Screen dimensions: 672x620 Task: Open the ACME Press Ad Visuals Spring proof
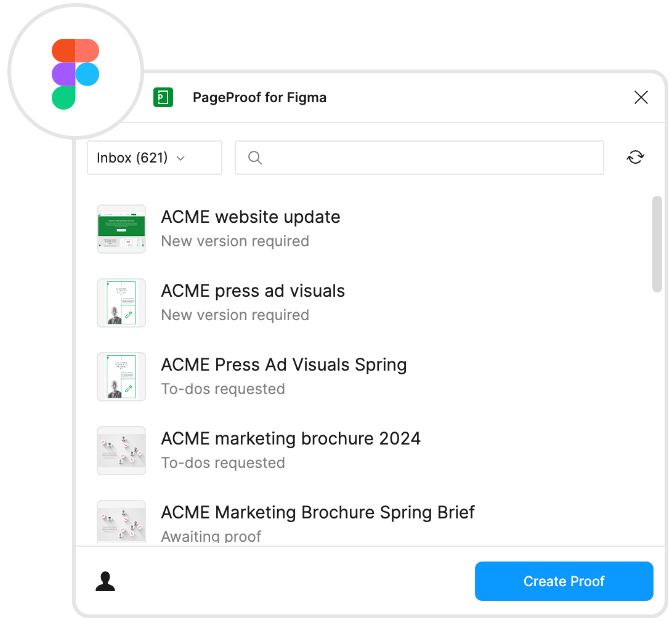(284, 364)
